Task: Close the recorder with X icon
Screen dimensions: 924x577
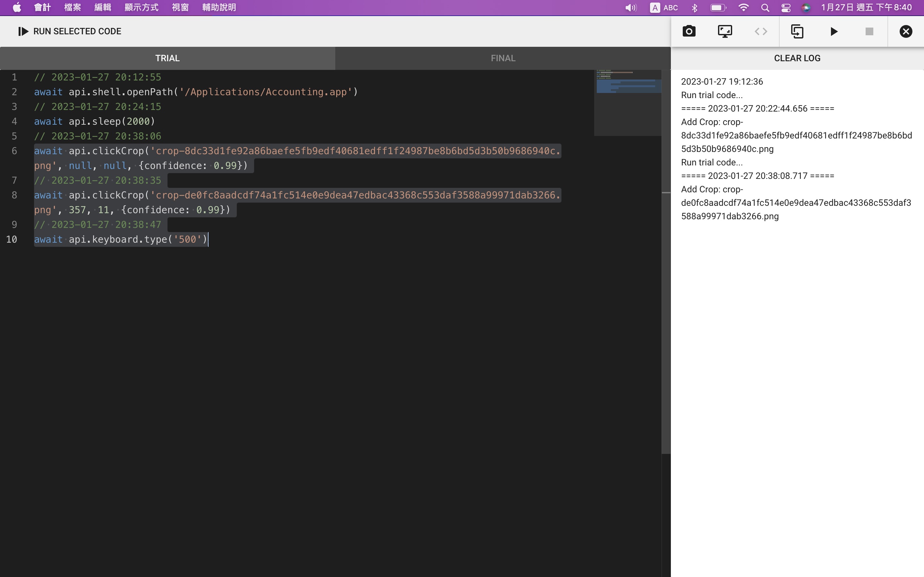Action: (906, 31)
